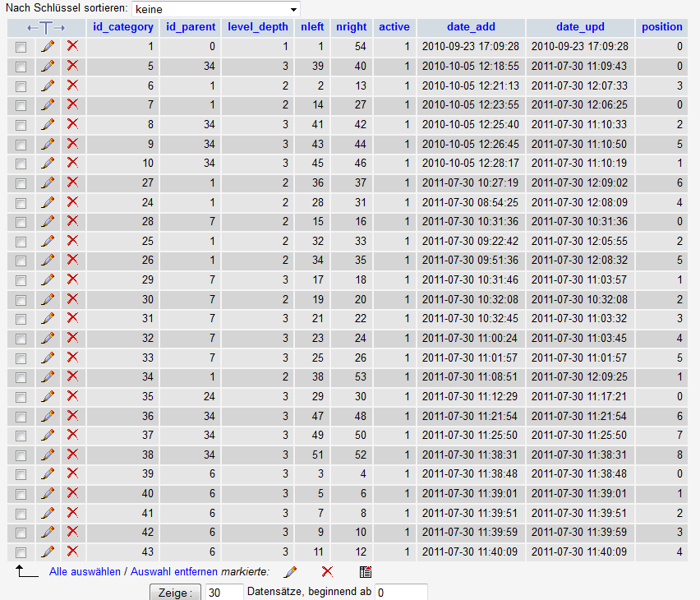This screenshot has width=700, height=600.
Task: Export marked rows using bottom export icon
Action: point(366,571)
